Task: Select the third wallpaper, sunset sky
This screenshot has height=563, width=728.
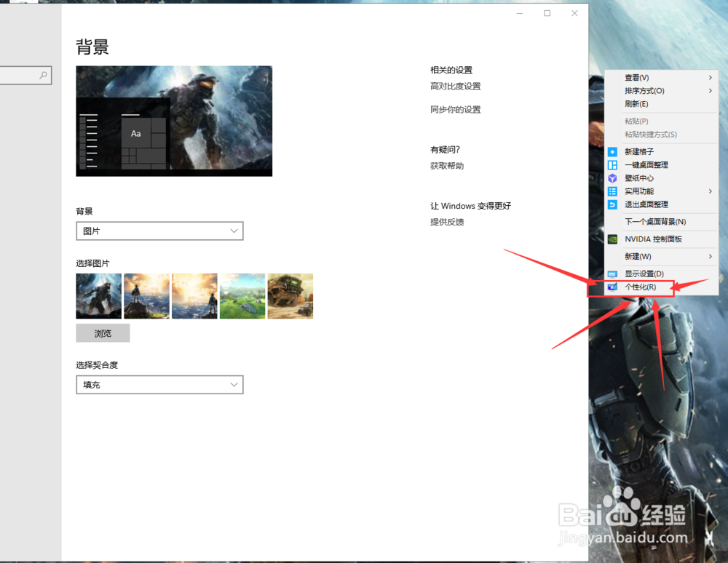Action: (194, 296)
